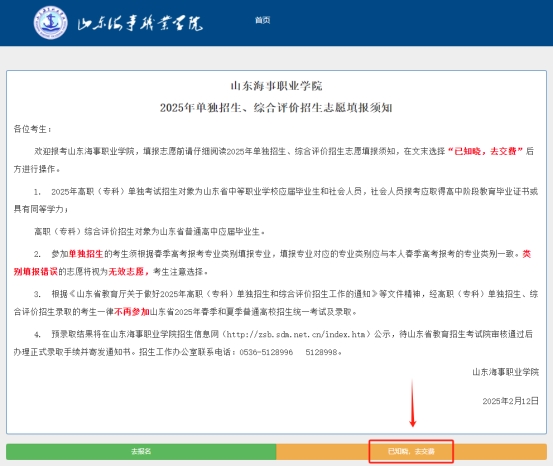Click the red 别填报错误 text
The width and height of the screenshot is (553, 467).
click(35, 271)
